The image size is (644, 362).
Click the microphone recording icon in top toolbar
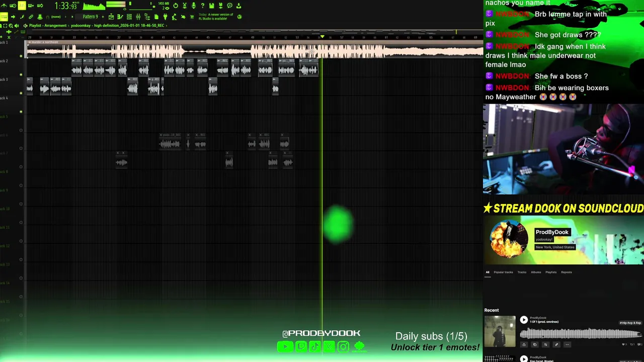pyautogui.click(x=194, y=6)
